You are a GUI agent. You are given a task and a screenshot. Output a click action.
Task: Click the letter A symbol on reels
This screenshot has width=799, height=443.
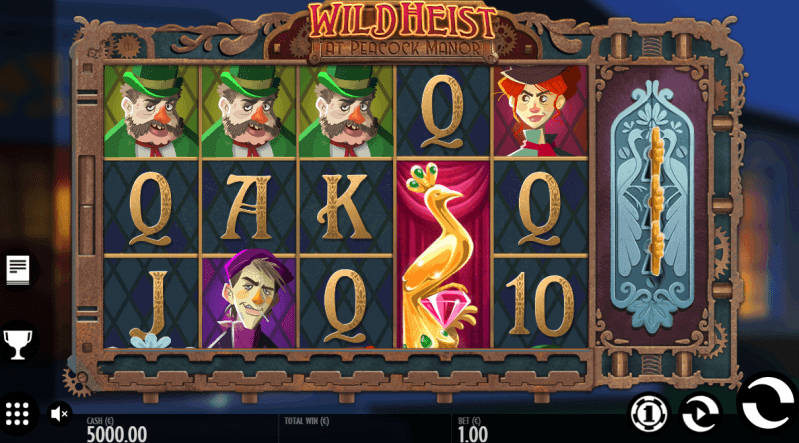(249, 206)
